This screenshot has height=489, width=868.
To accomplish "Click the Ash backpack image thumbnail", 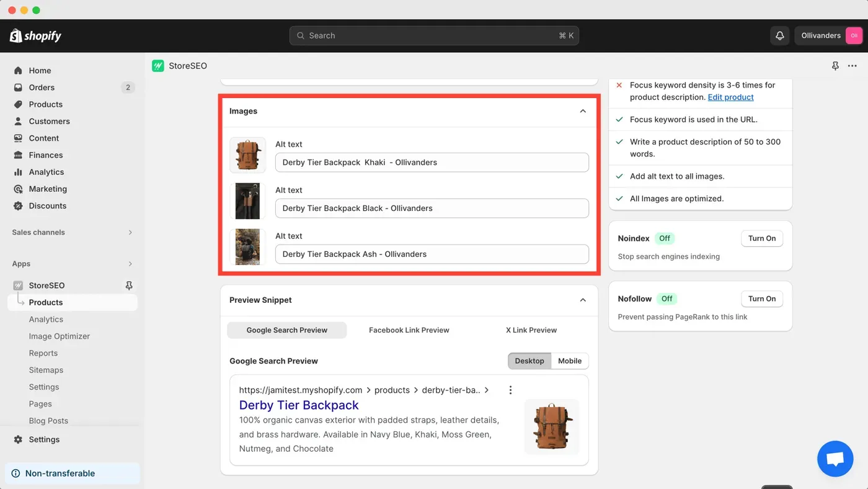I will coord(247,247).
